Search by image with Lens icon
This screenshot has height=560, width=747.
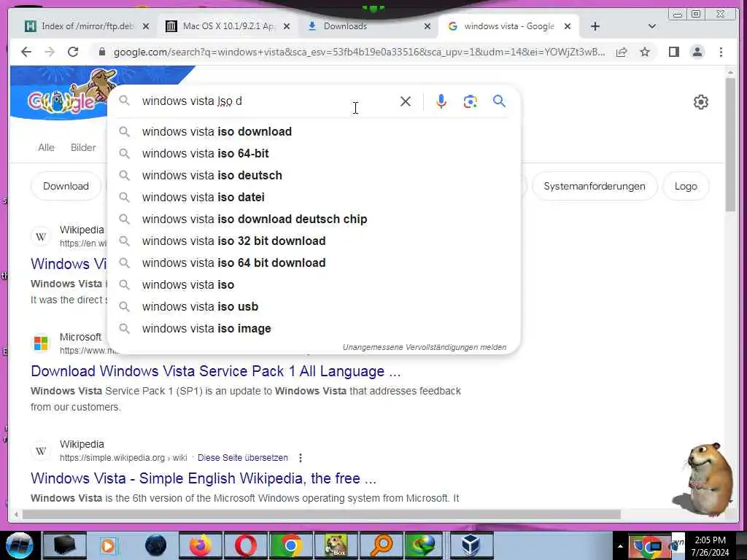tap(471, 101)
